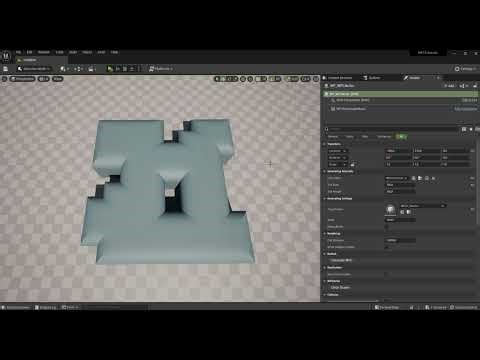Open the Perspective view dropdown
480x360 pixels.
pos(23,79)
